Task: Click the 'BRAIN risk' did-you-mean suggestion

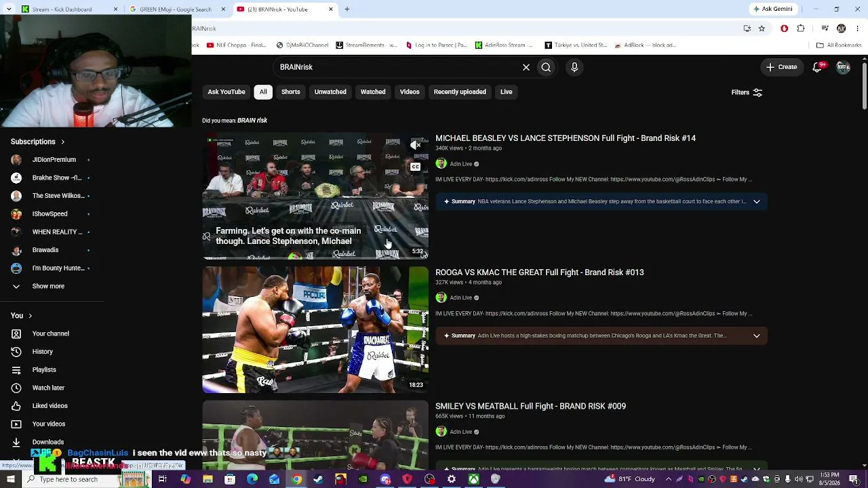Action: pos(252,121)
